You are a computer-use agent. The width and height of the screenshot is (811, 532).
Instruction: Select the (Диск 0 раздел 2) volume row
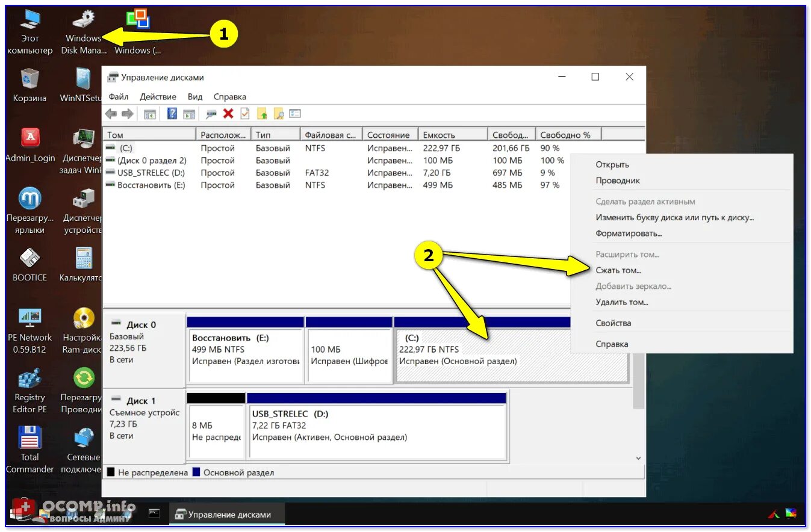[x=337, y=161]
